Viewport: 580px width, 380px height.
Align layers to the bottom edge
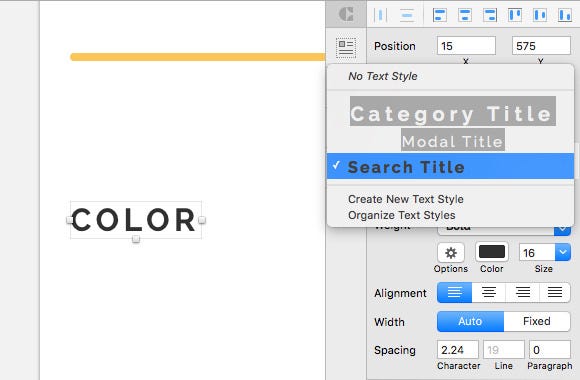coord(565,15)
